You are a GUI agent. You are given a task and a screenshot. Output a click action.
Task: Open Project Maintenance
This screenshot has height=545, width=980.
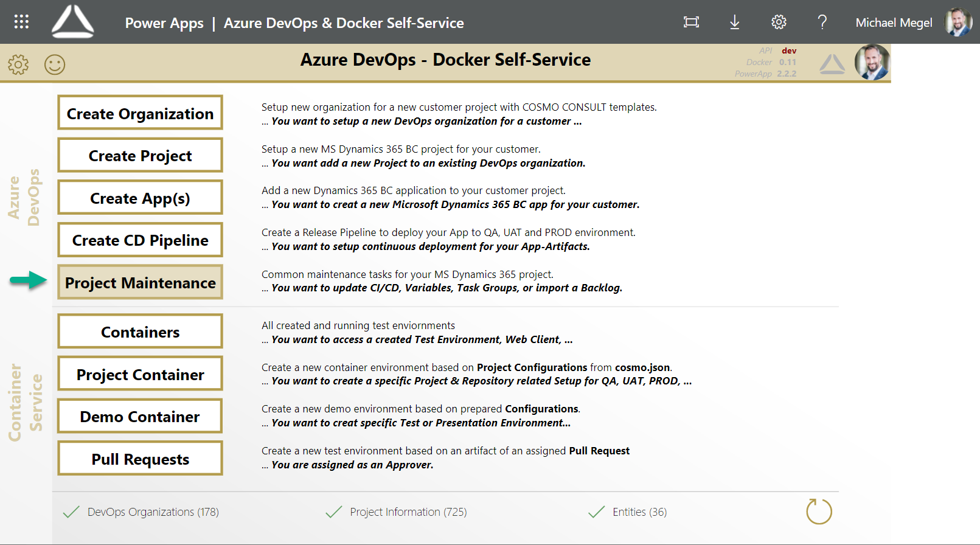tap(141, 282)
